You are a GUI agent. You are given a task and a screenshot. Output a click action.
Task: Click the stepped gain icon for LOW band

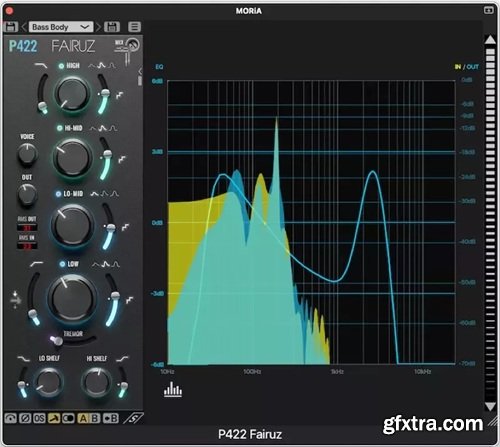coord(129,300)
